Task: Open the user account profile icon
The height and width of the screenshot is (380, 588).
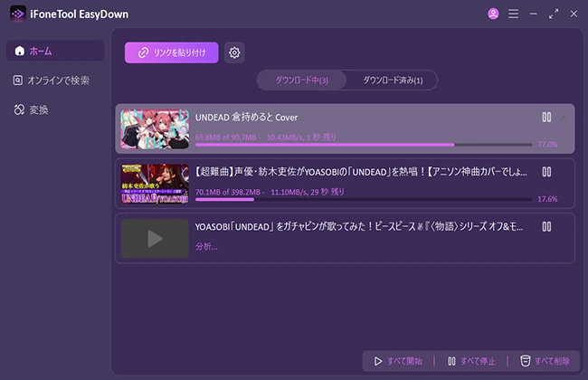Action: [x=493, y=14]
